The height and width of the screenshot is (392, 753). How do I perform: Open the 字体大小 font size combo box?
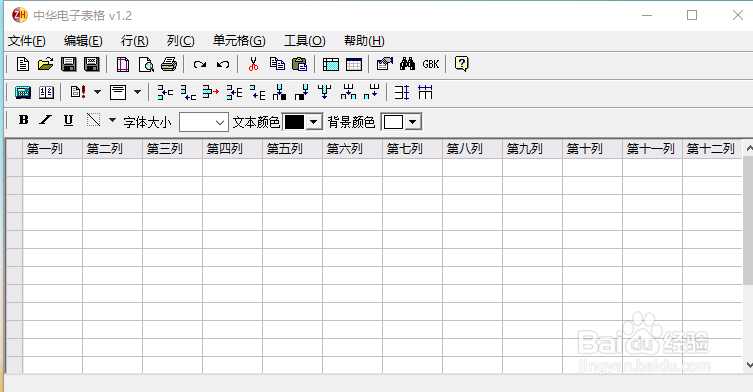[x=204, y=122]
